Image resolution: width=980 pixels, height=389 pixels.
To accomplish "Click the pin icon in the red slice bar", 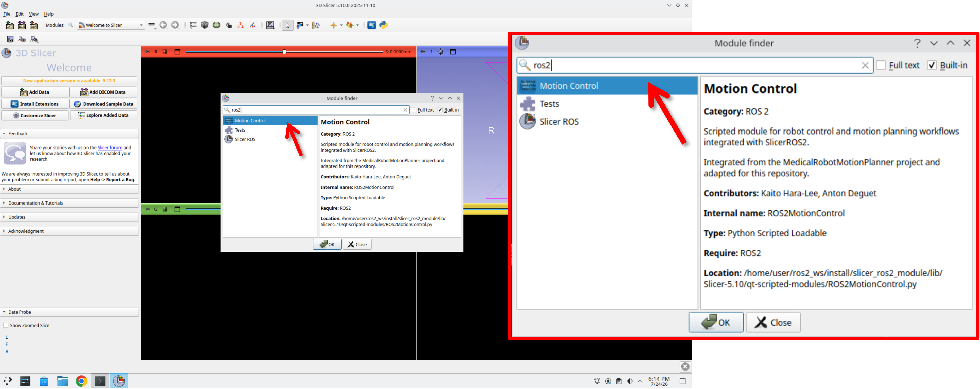I will (x=148, y=52).
